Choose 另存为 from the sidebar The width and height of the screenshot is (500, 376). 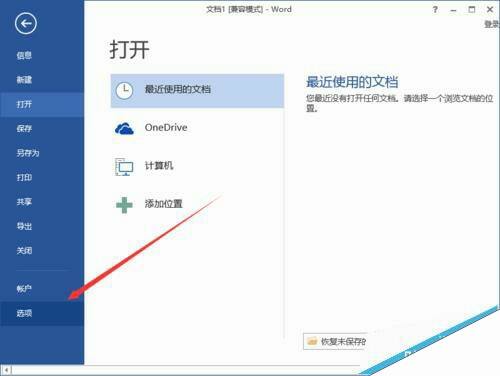[x=42, y=153]
